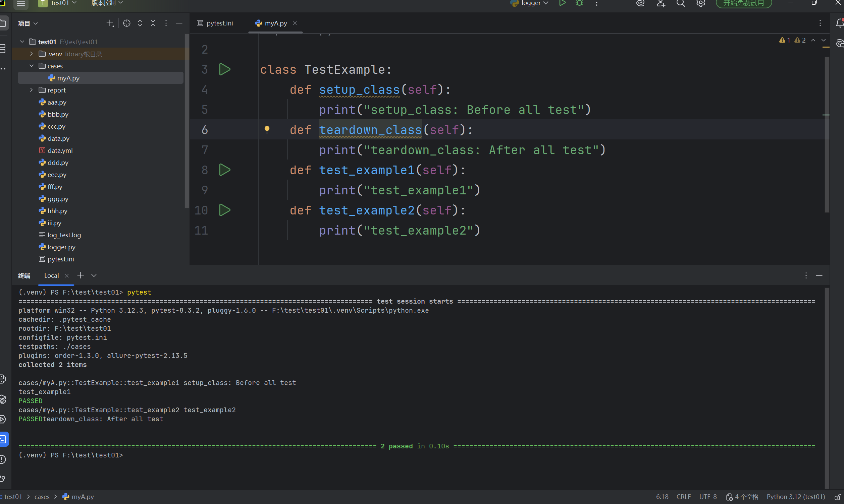This screenshot has height=504, width=844.
Task: Click the Debug bug icon in toolbar
Action: 579,3
